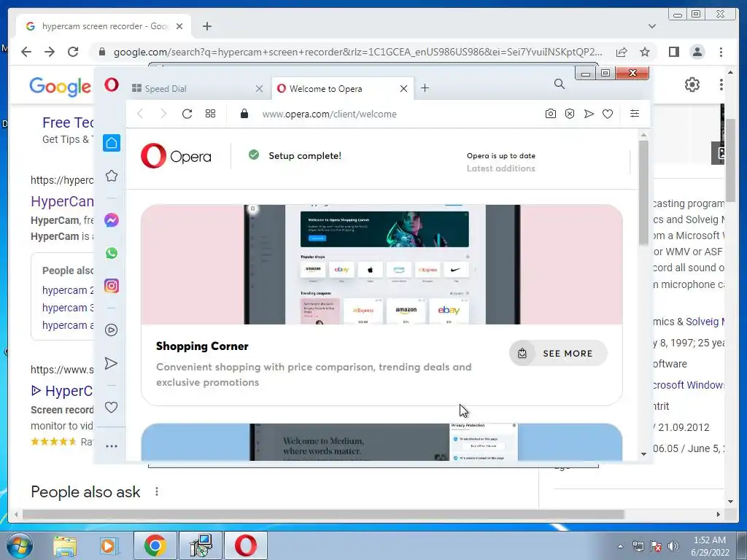747x560 pixels.
Task: Switch to the Speed Dial tab
Action: 198,88
